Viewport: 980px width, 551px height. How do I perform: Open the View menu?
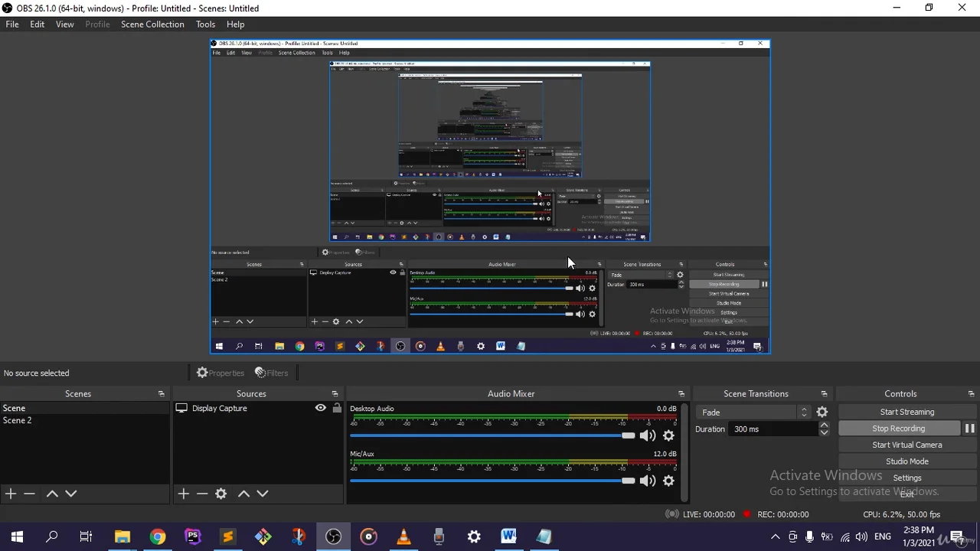(65, 24)
